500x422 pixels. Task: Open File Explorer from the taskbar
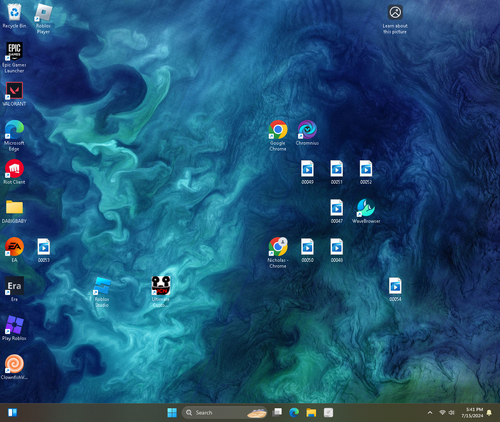tap(311, 413)
